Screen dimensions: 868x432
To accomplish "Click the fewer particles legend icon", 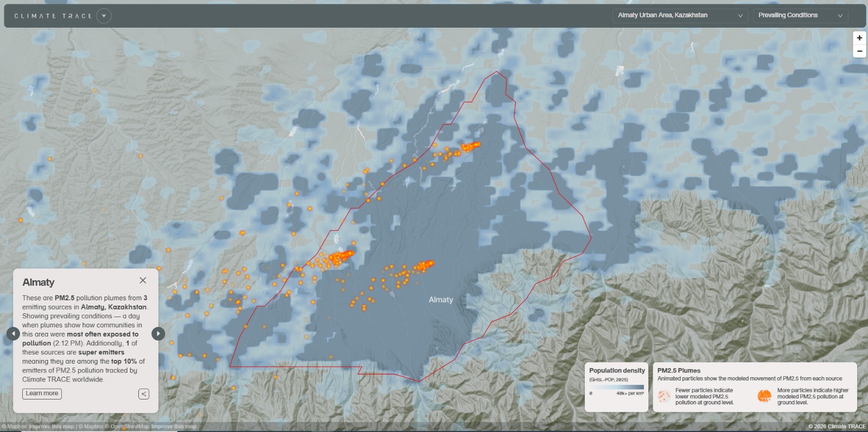I will (x=664, y=396).
